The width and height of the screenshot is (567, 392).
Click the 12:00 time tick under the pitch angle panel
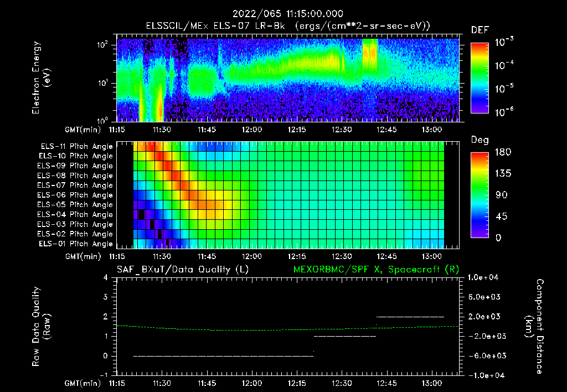pyautogui.click(x=252, y=256)
